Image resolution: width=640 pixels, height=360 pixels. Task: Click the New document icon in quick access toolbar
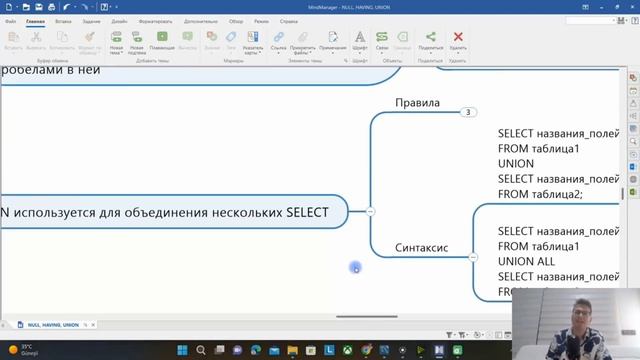click(9, 7)
